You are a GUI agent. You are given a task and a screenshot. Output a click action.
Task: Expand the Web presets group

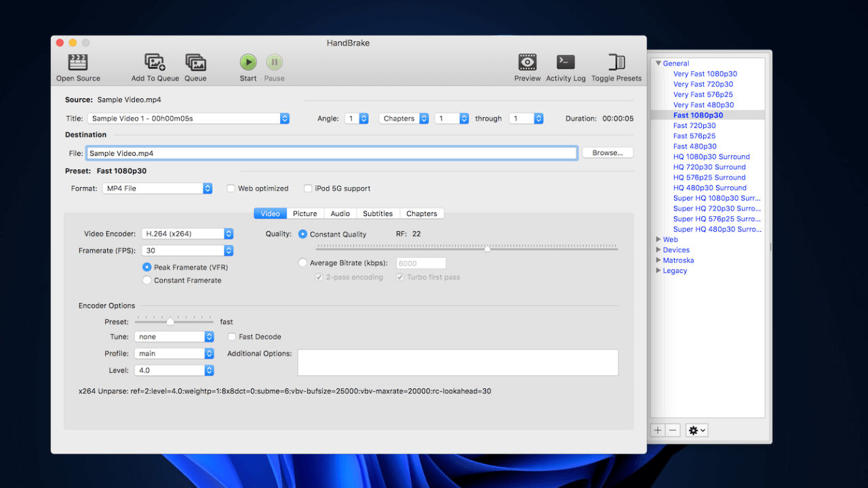(658, 239)
